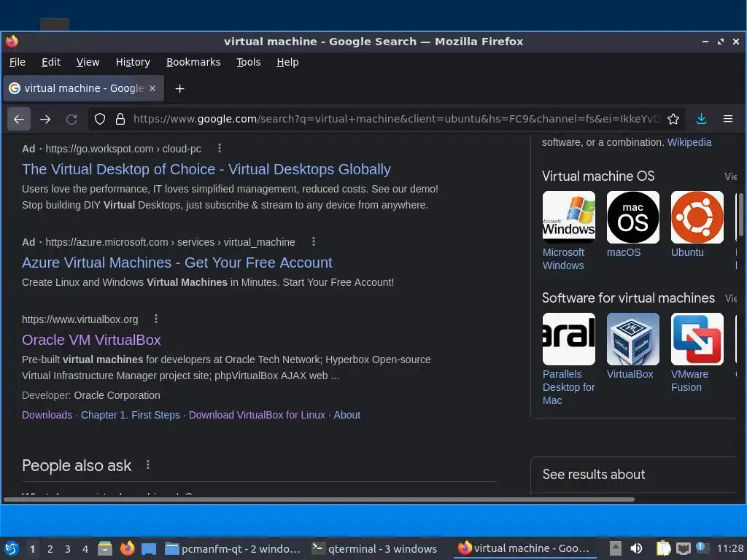Follow the Wikipedia link
747x560 pixels.
689,142
